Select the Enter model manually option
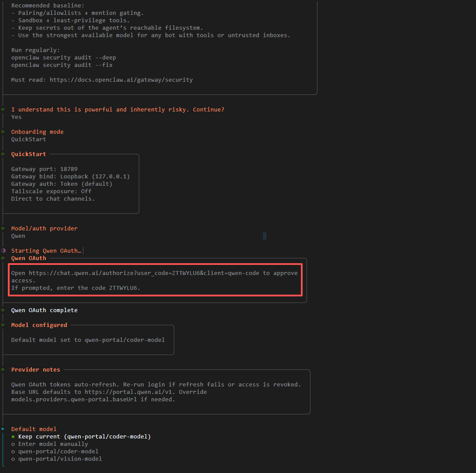This screenshot has width=476, height=473. 50,444
